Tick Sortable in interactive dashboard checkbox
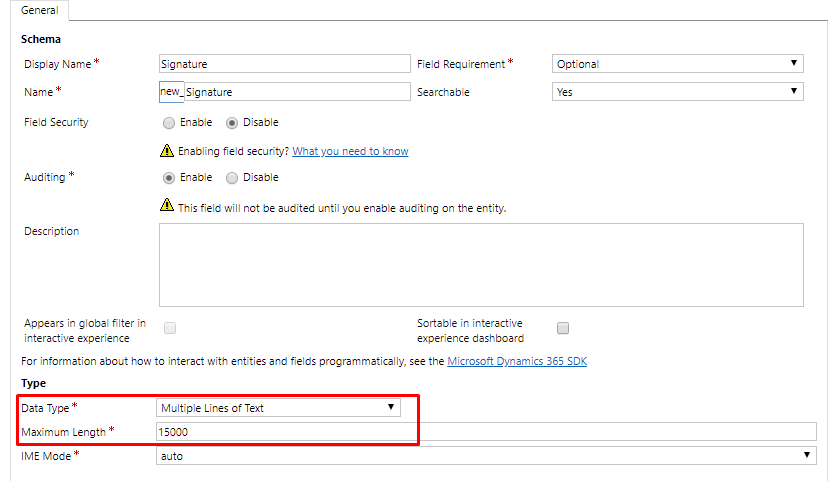The width and height of the screenshot is (830, 481). pyautogui.click(x=563, y=328)
